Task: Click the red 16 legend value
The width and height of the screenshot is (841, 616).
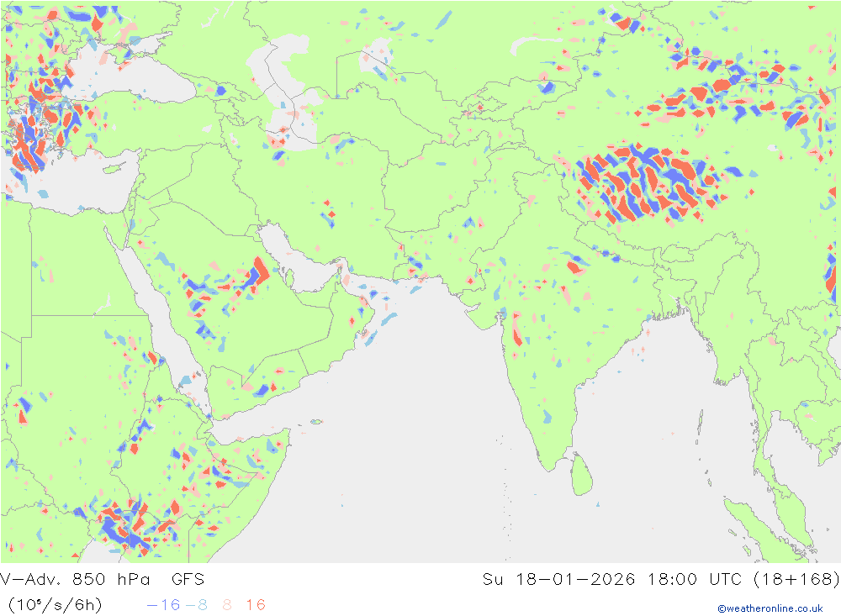Action: 256,605
